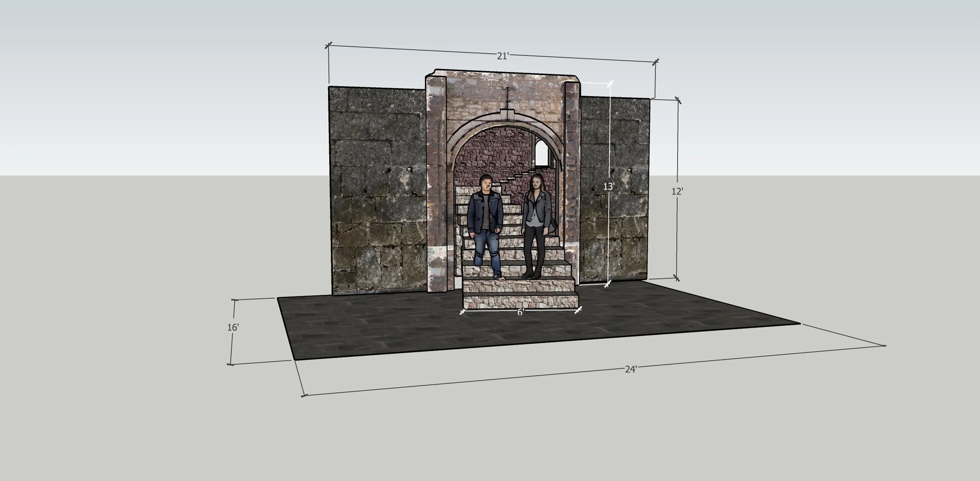This screenshot has height=481, width=980.
Task: Click the 12' height dimension label
Action: 677,191
